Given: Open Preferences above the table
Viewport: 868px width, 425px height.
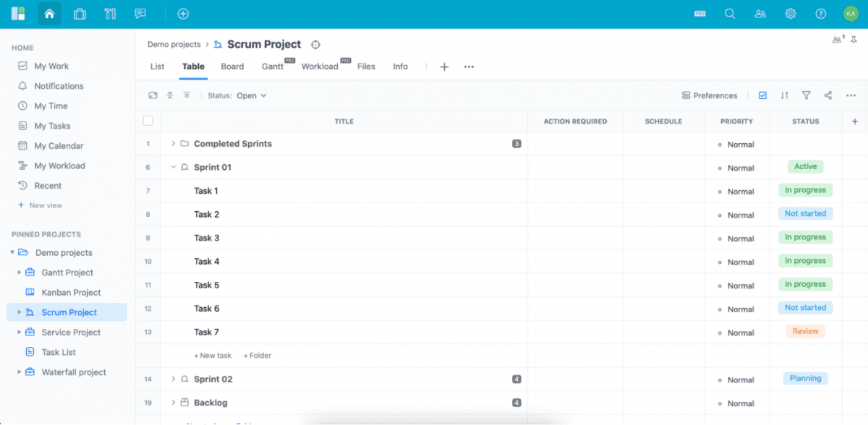Looking at the screenshot, I should coord(710,95).
